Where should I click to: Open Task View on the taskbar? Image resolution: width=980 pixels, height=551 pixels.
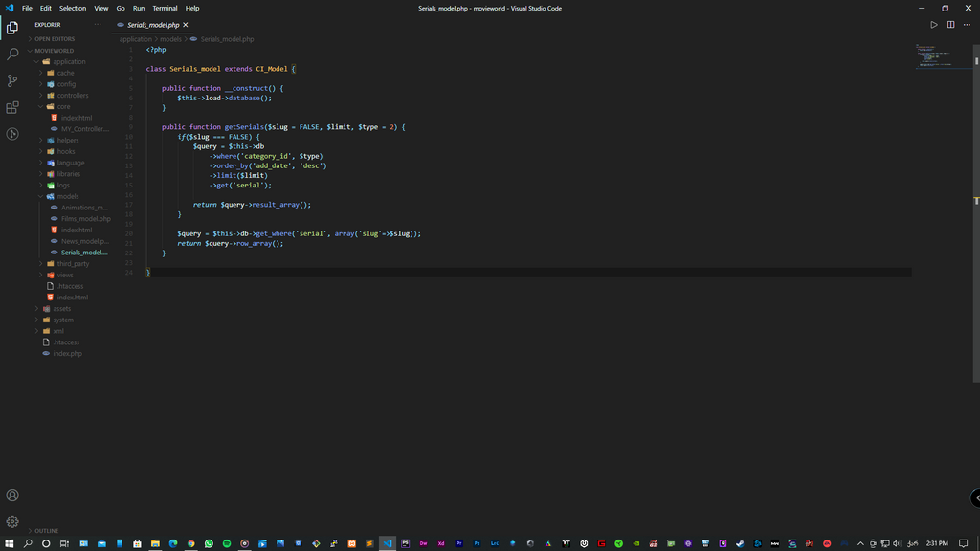pos(64,543)
